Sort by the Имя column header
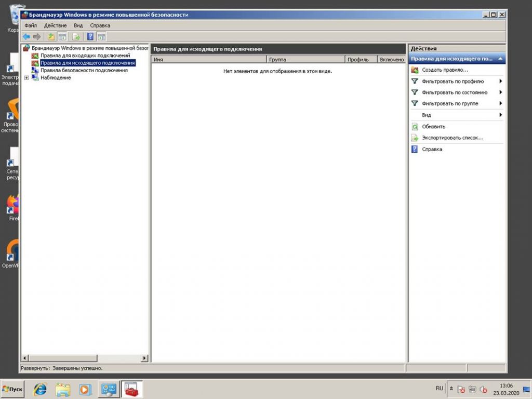Screen dimensions: 532x399 tap(209, 59)
